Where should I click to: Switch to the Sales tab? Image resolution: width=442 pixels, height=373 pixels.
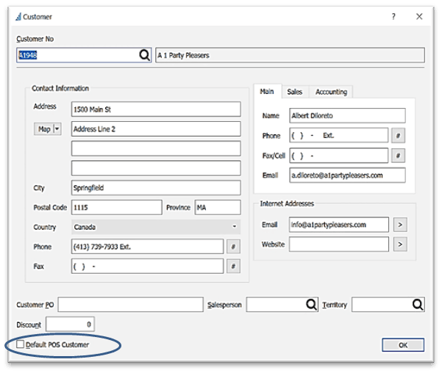[295, 92]
